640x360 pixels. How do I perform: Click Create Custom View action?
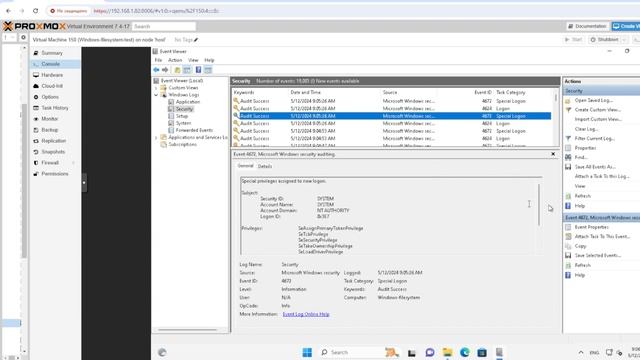click(598, 110)
